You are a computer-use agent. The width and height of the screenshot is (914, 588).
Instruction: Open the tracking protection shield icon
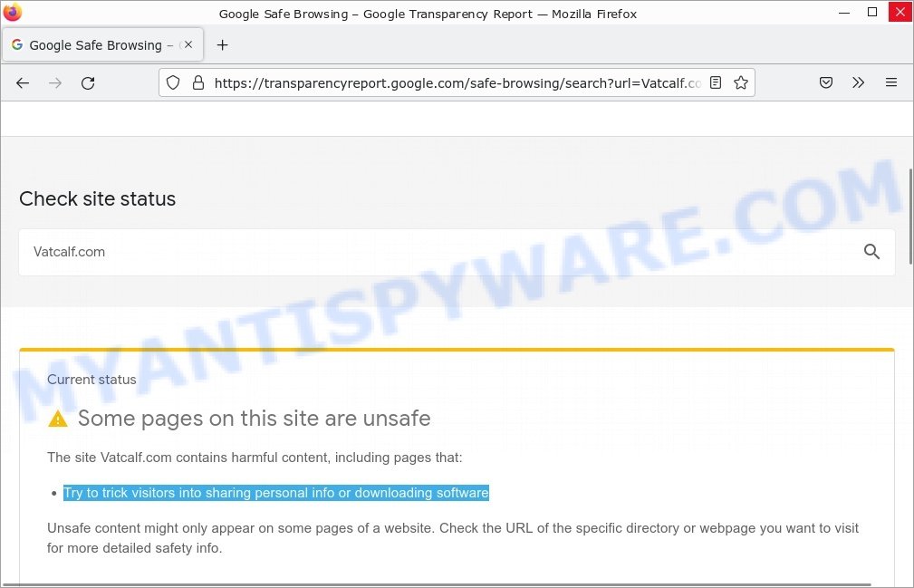point(173,82)
